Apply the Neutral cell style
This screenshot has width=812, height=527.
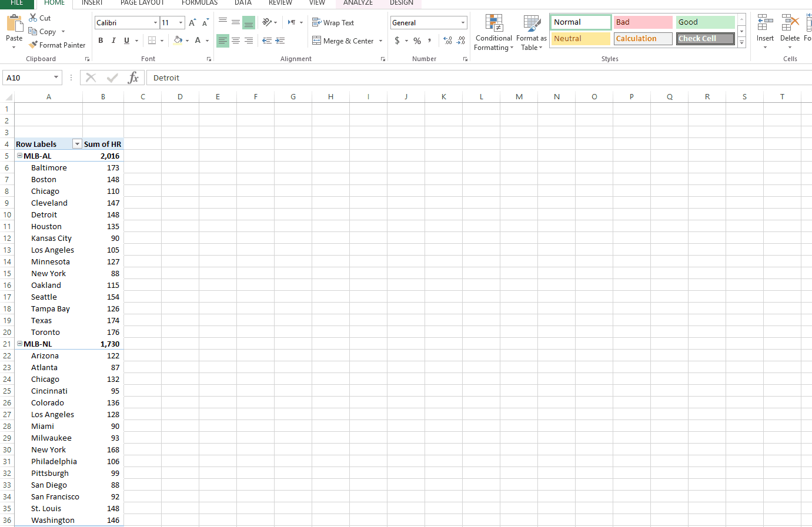point(580,38)
